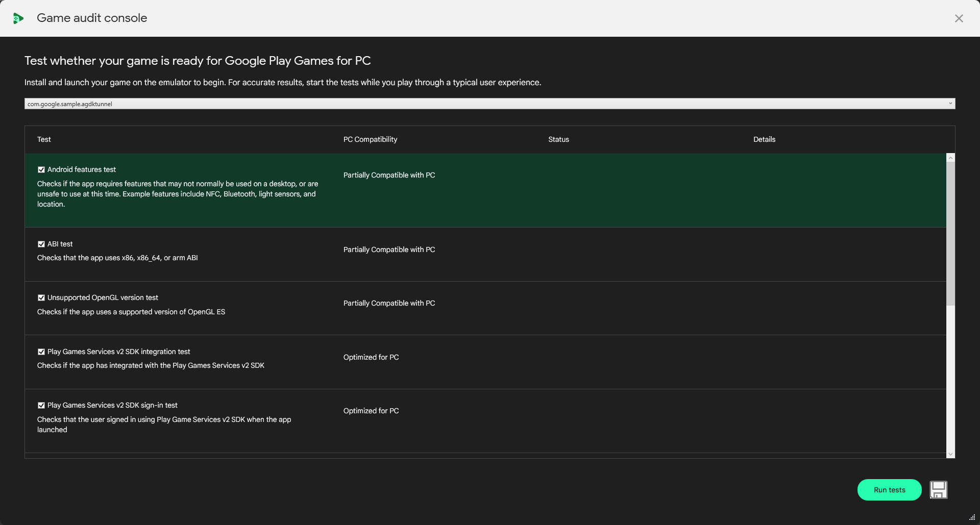Click the scrollbar down arrow
Viewport: 980px width, 525px height.
point(950,454)
